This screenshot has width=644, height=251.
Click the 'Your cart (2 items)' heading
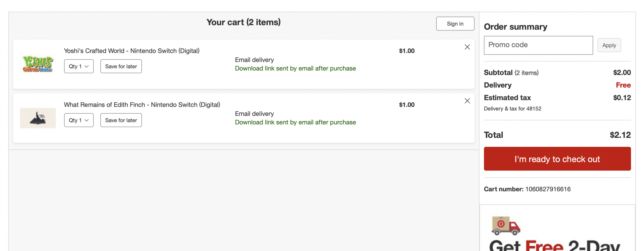coord(243,22)
